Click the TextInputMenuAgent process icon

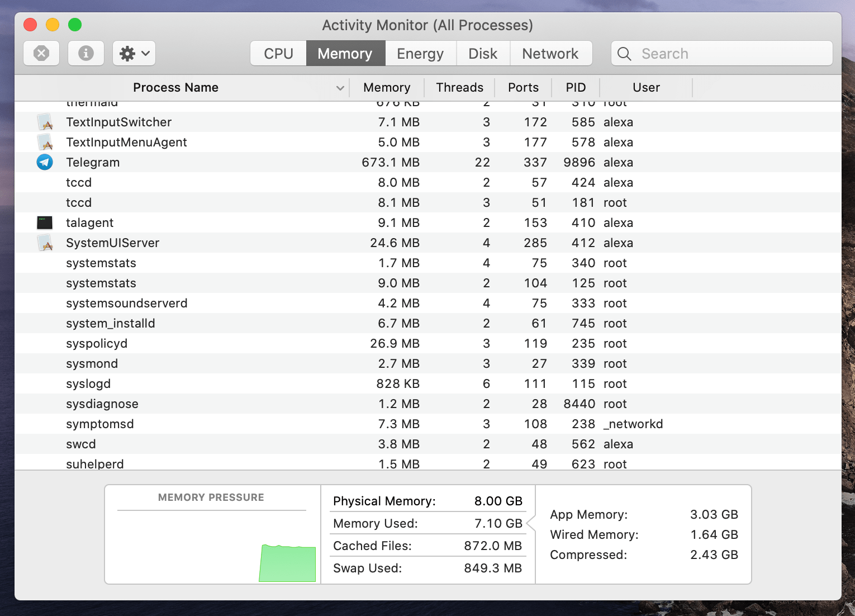click(45, 142)
